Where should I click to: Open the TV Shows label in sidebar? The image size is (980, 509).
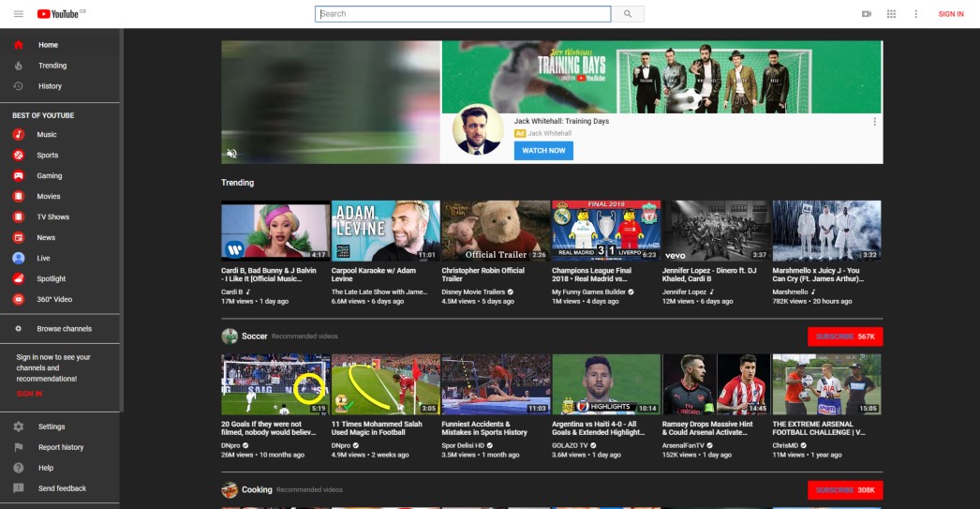coord(53,217)
